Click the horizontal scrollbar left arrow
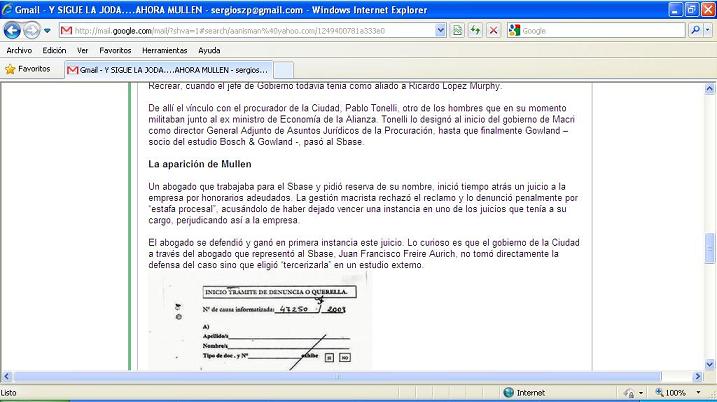717x402 pixels. coord(6,376)
